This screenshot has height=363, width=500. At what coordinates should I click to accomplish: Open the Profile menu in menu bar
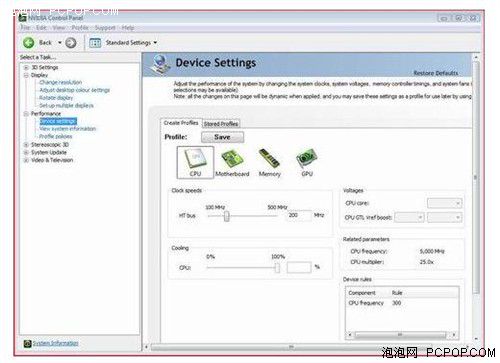(x=80, y=28)
